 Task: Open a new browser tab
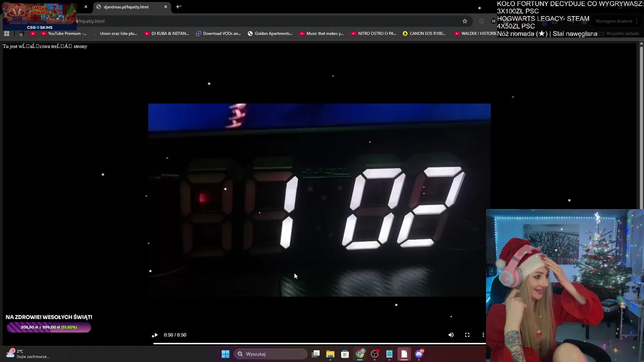[x=178, y=7]
